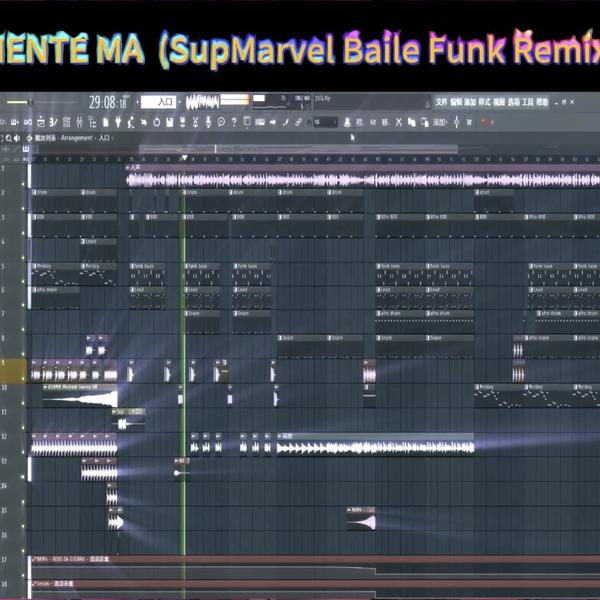Click the right arrow icon in toolbar
Screen dimensions: 600x600
[x=273, y=122]
